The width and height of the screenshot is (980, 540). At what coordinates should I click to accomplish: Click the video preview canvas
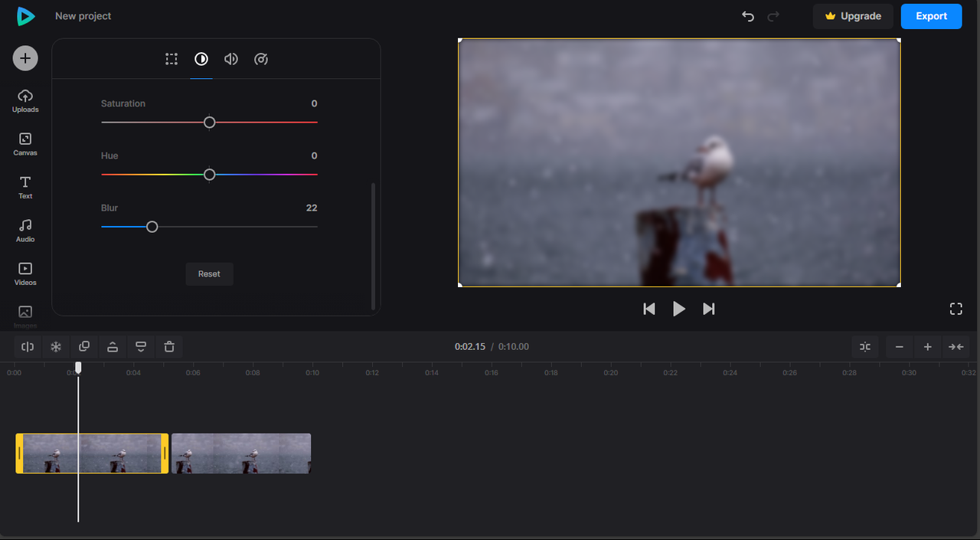[x=679, y=163]
